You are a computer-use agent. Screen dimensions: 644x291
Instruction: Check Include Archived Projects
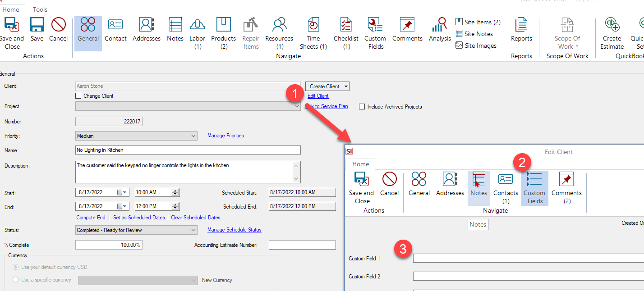[x=361, y=106]
